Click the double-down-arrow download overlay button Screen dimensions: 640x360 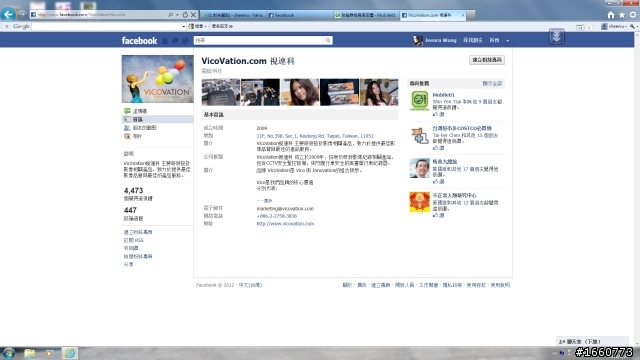[557, 36]
